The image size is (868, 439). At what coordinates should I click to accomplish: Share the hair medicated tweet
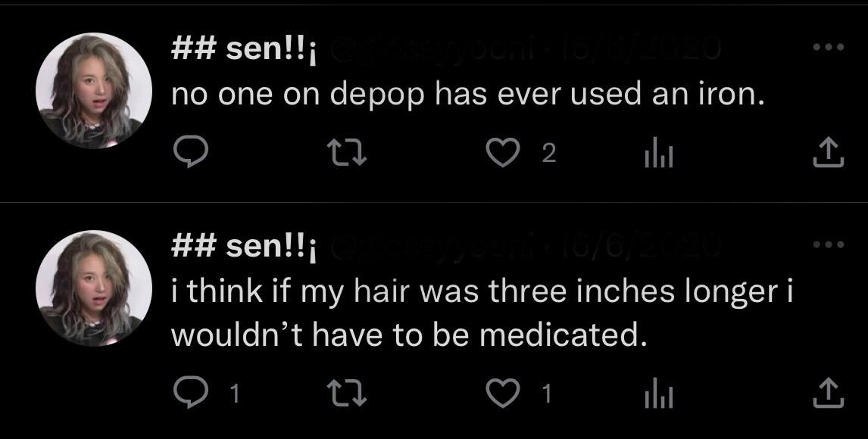(x=828, y=391)
